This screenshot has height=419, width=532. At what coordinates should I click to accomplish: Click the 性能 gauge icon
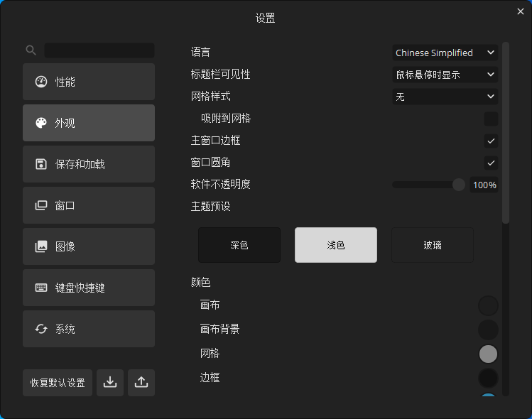coord(41,82)
